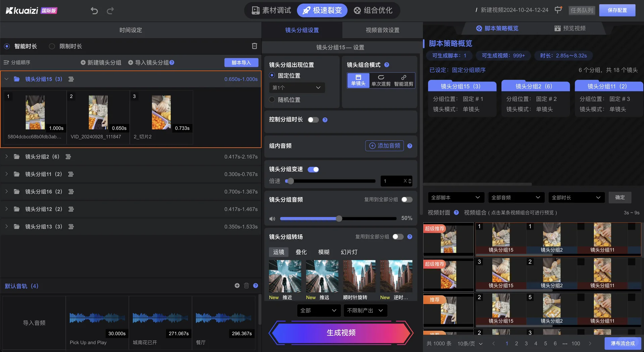
Task: Toggle 复用到全部分组 for 镜头分组音频
Action: (407, 200)
